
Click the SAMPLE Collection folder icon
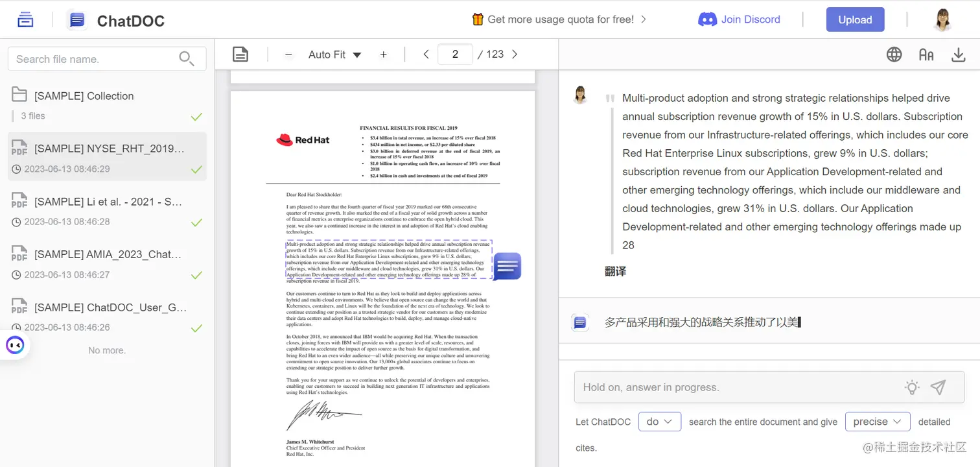[19, 95]
